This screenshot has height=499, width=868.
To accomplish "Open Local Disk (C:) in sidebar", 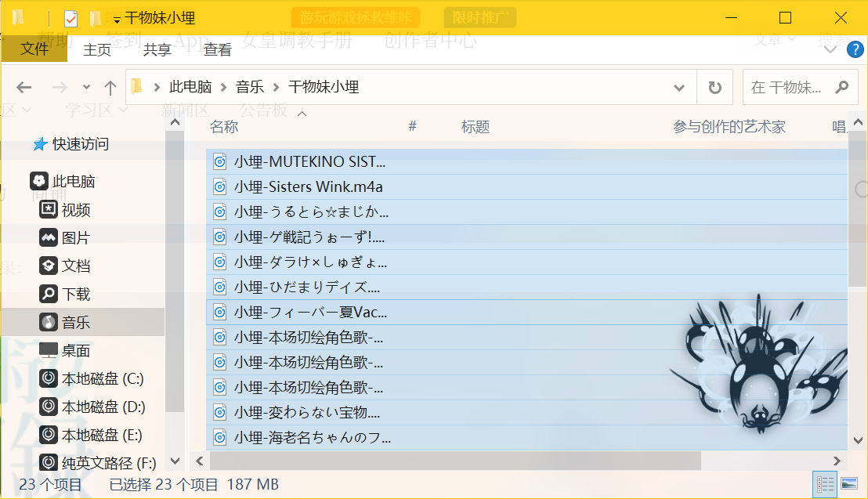I will click(102, 379).
